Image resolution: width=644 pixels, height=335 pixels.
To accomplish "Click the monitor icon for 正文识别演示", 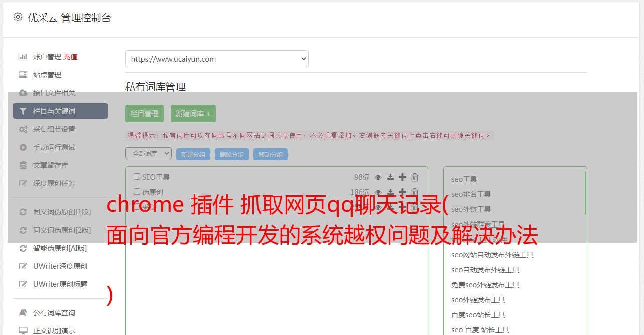I will [x=23, y=331].
